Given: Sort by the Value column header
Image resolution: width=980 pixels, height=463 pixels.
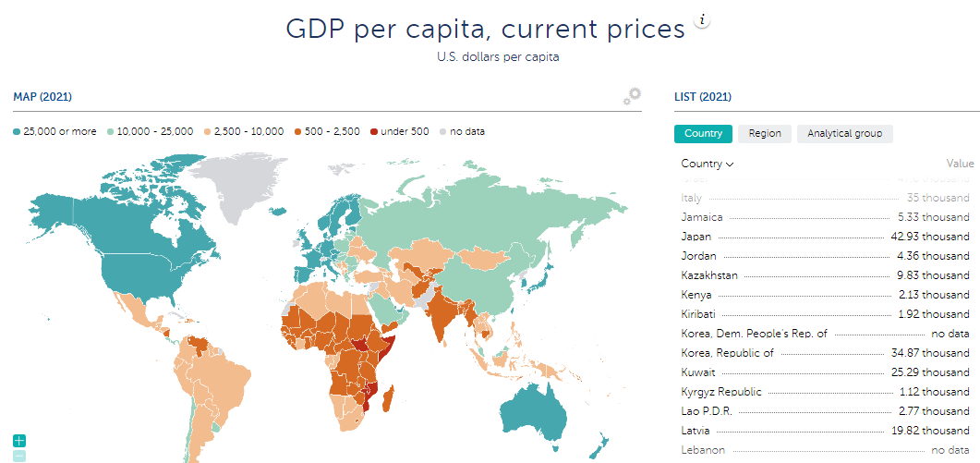Looking at the screenshot, I should (x=960, y=164).
